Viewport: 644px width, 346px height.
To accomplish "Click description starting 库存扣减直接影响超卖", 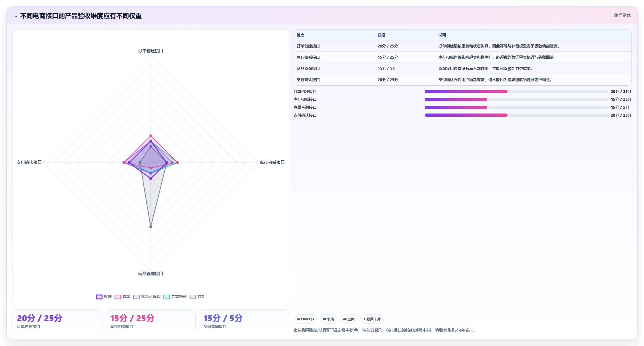I will [497, 57].
